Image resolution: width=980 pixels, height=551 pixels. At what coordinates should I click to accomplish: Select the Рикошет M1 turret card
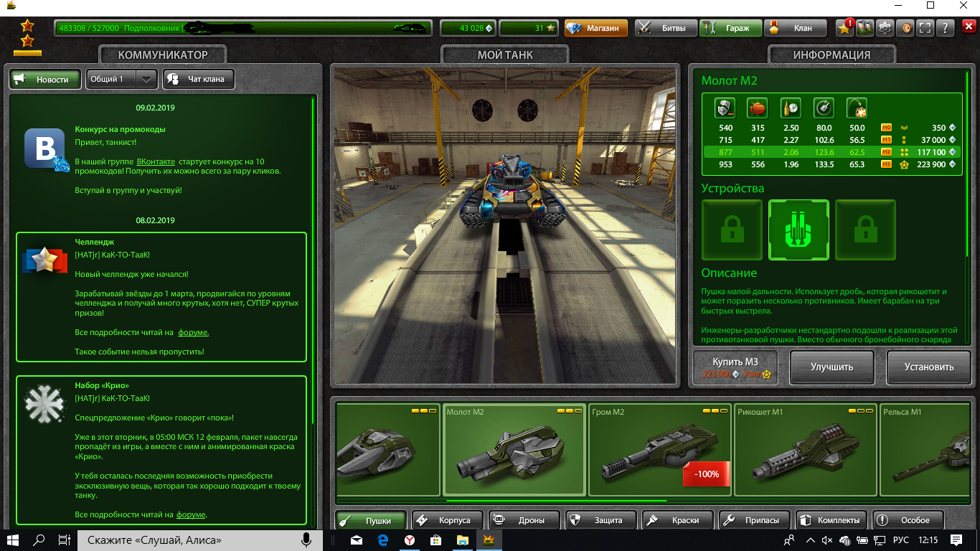806,450
